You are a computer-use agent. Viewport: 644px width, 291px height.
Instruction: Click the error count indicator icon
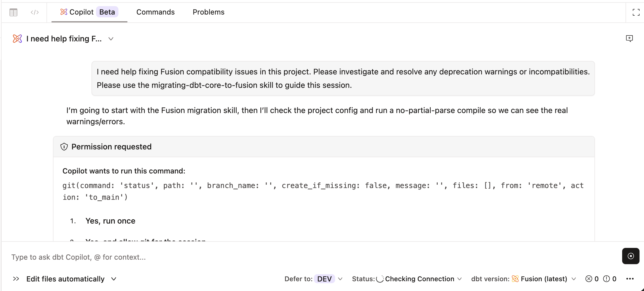[589, 279]
